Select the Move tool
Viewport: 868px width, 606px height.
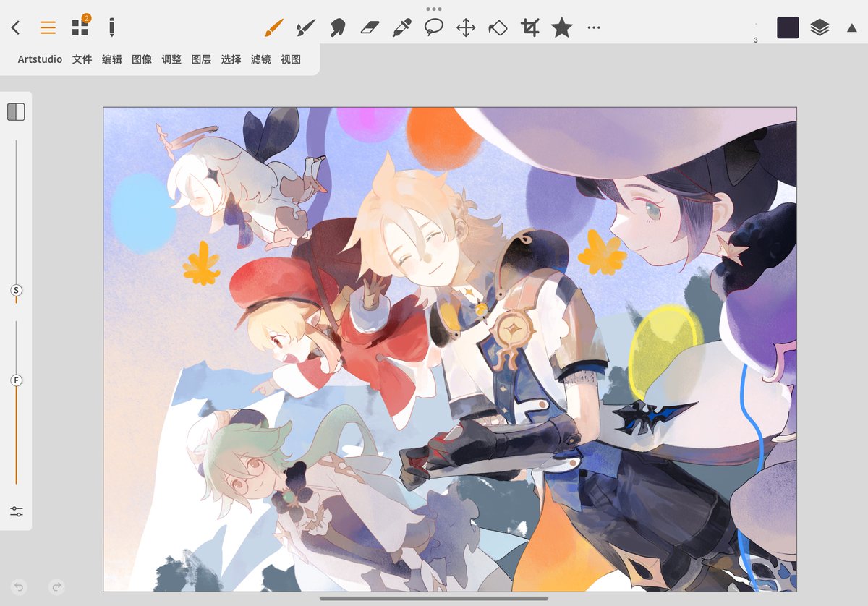point(466,28)
